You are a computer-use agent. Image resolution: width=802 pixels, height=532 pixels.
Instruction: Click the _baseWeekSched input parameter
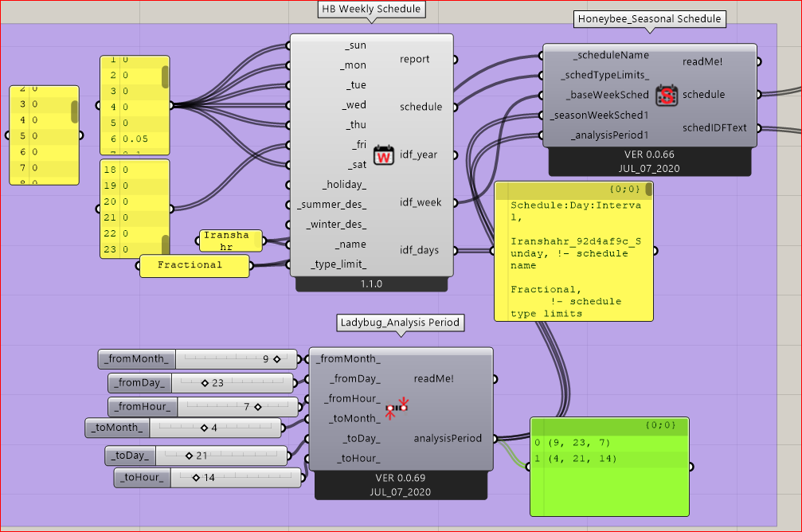(x=607, y=95)
